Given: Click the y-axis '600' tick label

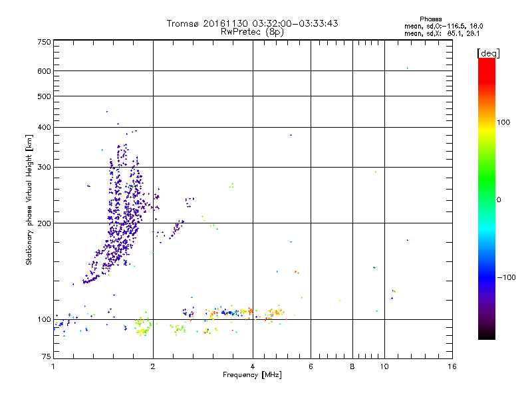Looking at the screenshot, I should click(44, 71).
